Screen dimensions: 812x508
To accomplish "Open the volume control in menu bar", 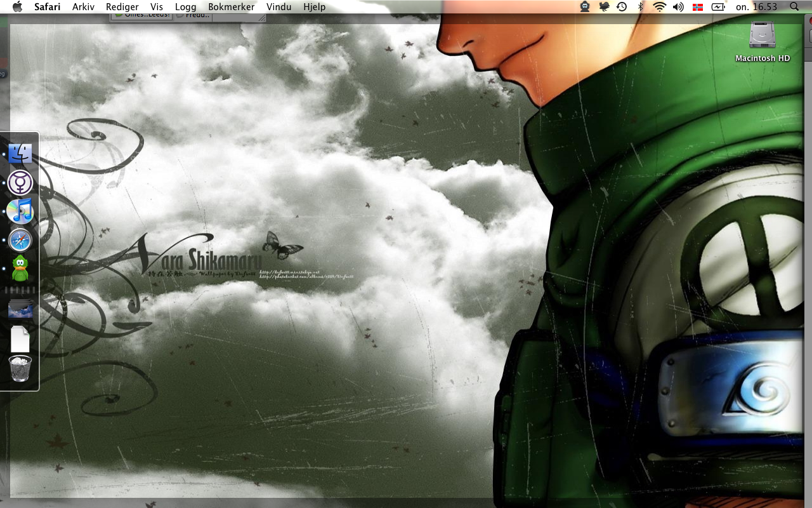I will pos(678,6).
